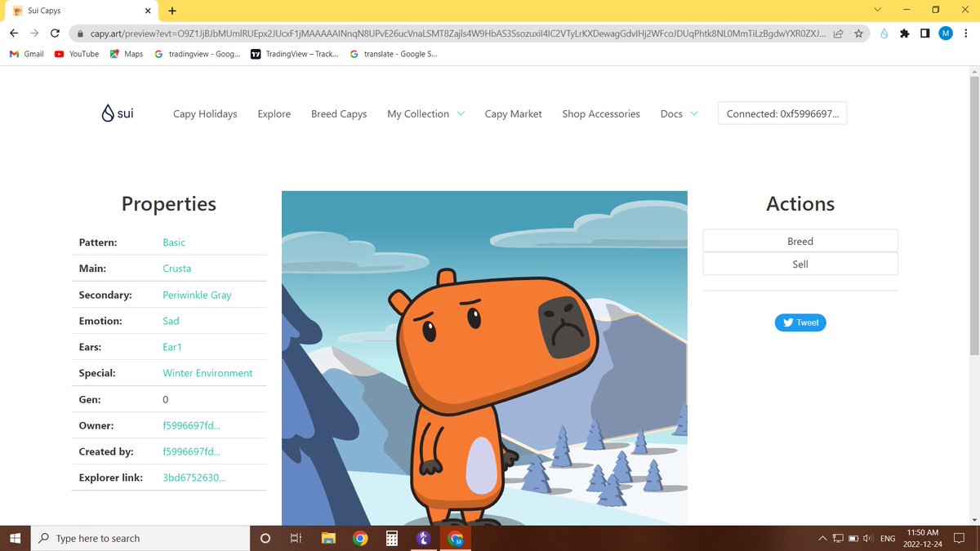This screenshot has width=980, height=551.
Task: Show hidden system tray icons
Action: pos(822,539)
